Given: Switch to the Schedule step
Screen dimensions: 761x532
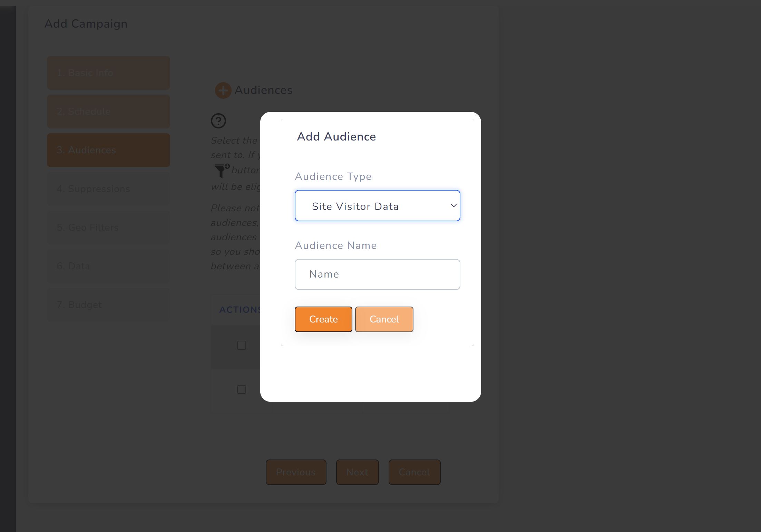Looking at the screenshot, I should tap(108, 111).
